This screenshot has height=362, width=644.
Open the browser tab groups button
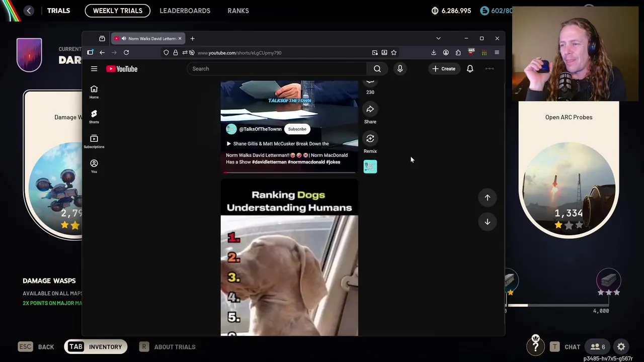click(102, 39)
